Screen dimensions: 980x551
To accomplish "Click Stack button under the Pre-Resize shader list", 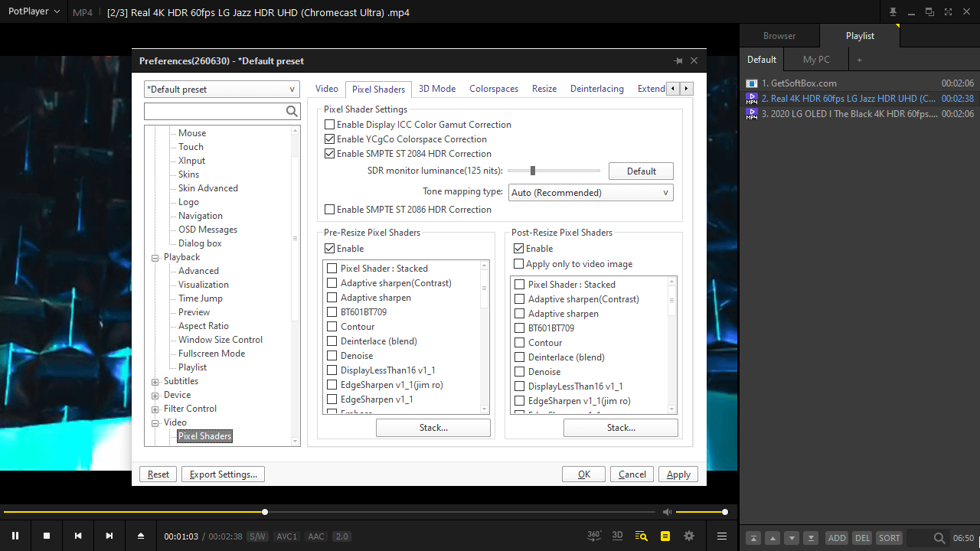I will 433,428.
